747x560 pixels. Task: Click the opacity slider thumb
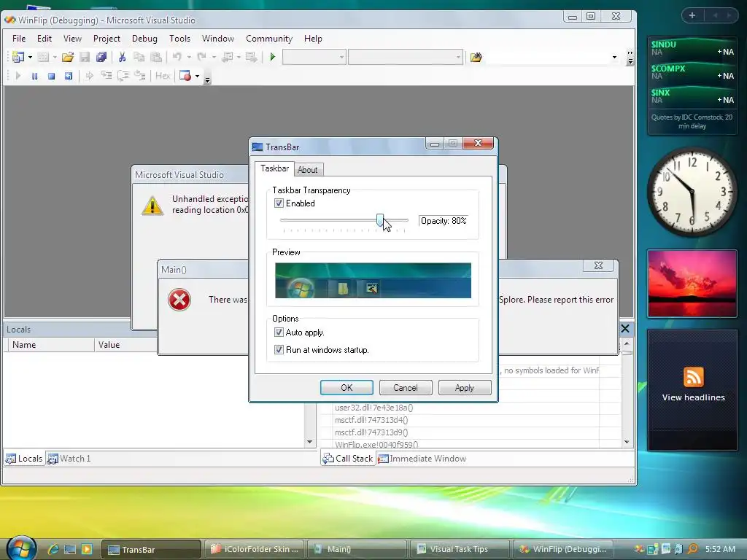tap(379, 220)
